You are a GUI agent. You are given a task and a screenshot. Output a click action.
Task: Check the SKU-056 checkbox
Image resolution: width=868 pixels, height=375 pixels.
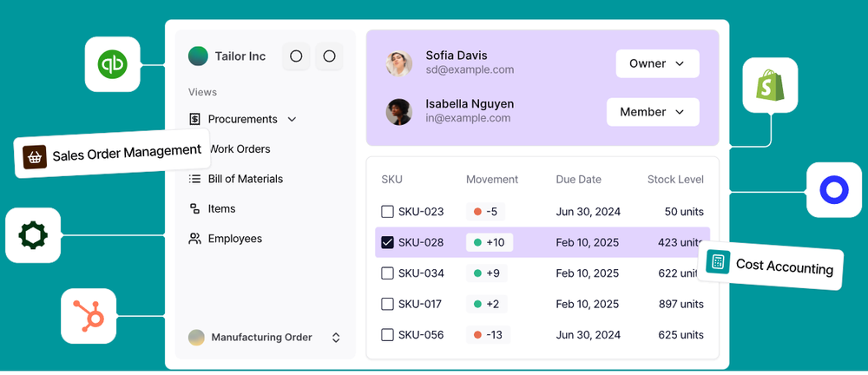coord(387,335)
